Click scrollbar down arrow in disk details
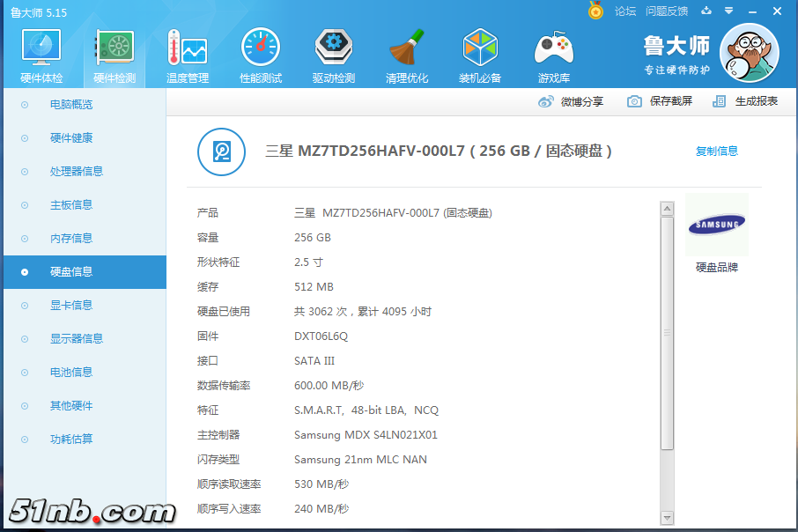The height and width of the screenshot is (532, 798). 667,517
